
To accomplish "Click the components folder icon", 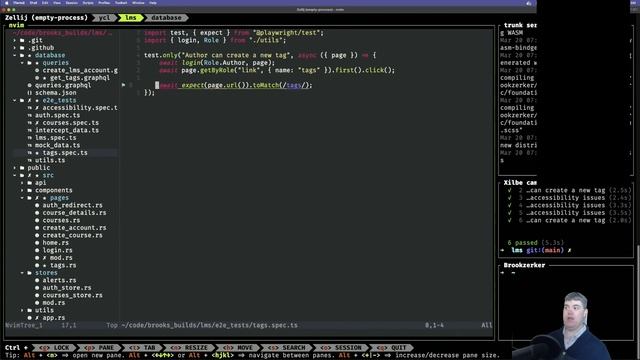I will pos(29,190).
